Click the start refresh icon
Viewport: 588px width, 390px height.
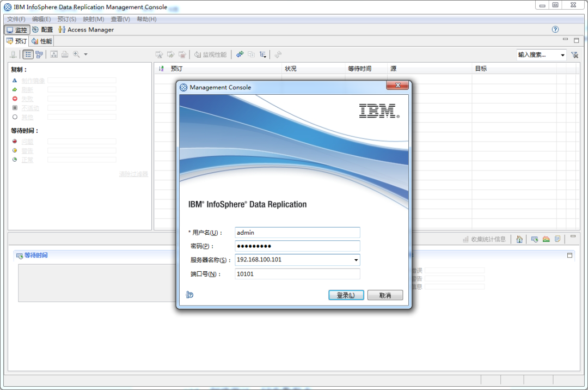[x=170, y=55]
